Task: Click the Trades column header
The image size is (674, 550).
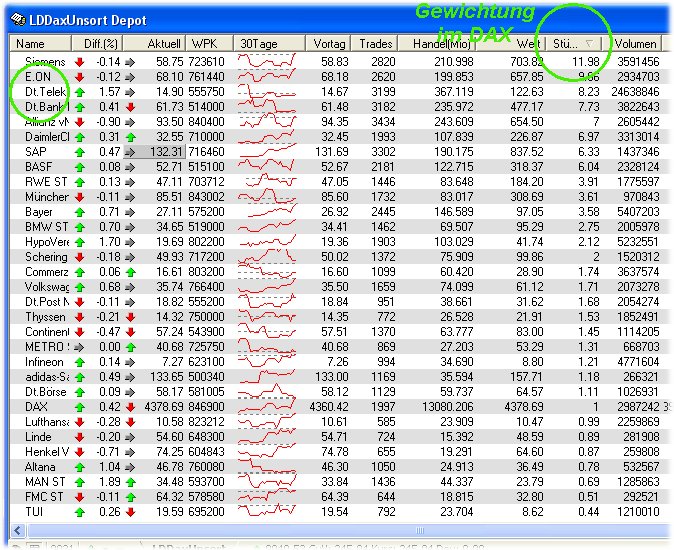Action: tap(375, 44)
